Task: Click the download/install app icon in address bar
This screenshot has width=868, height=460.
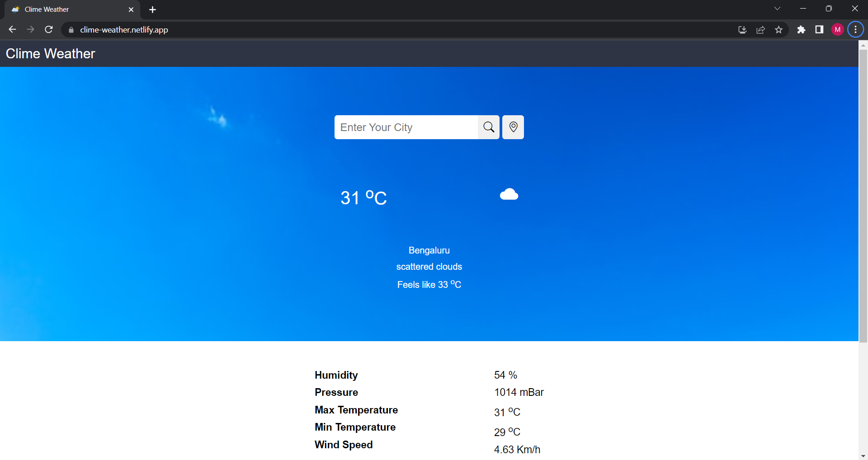Action: [x=742, y=29]
